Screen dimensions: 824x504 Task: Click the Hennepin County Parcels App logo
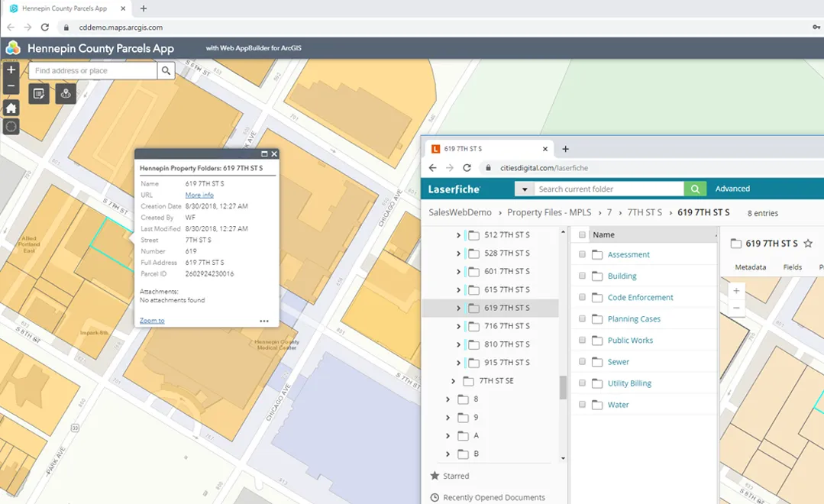13,48
